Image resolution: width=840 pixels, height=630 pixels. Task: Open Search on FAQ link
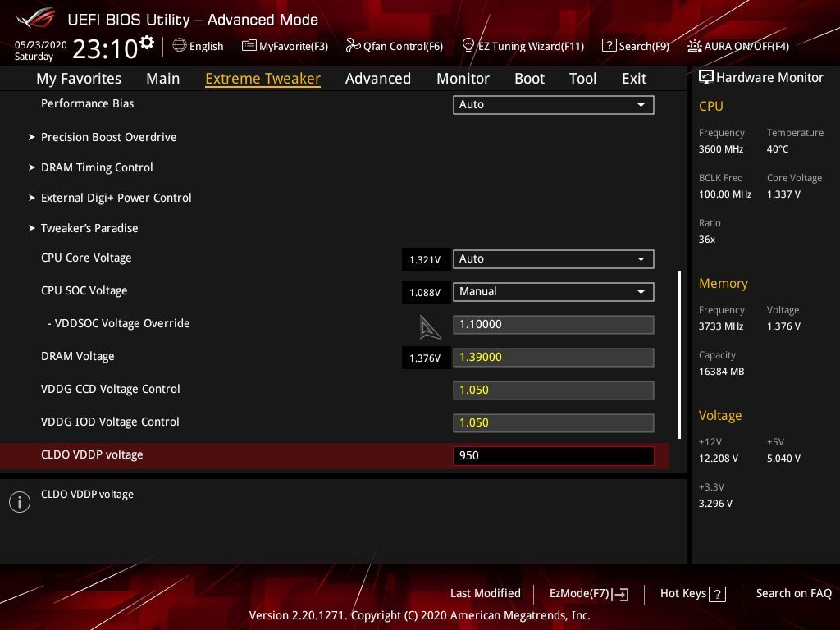(x=793, y=593)
